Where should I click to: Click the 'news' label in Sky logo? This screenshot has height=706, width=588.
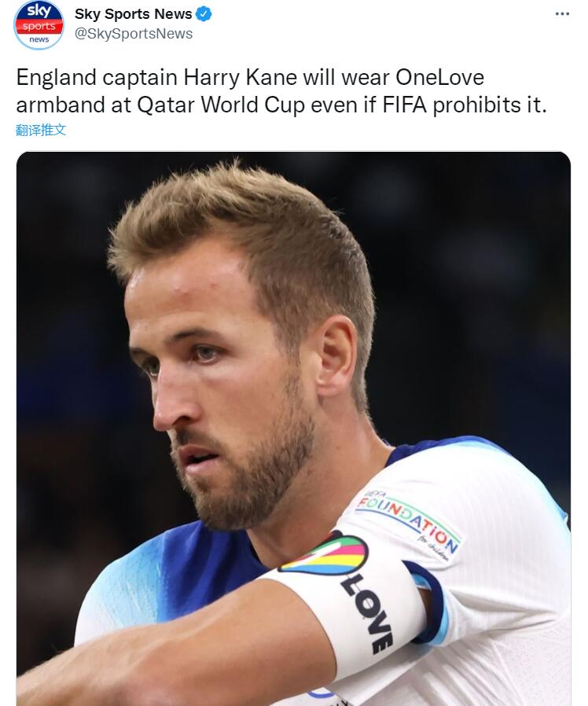39,39
